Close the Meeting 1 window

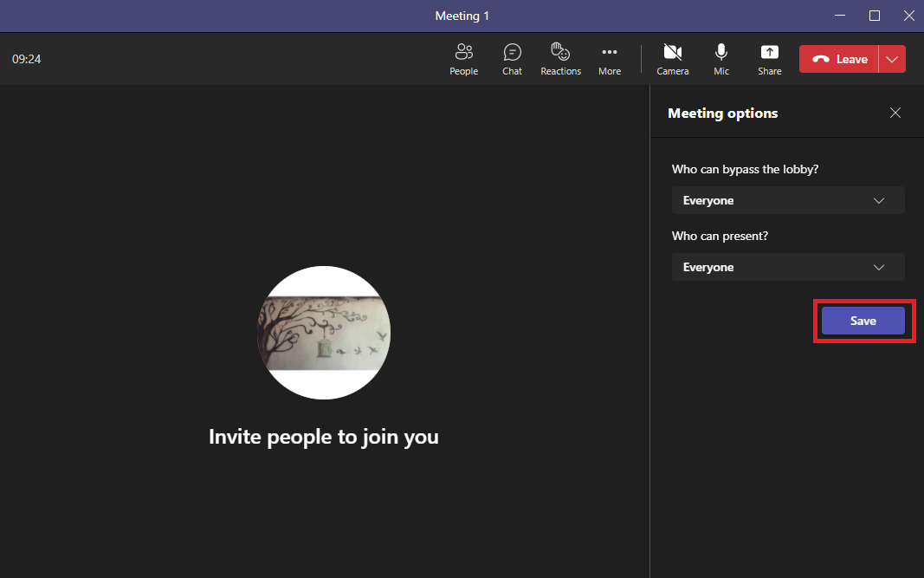coord(908,16)
